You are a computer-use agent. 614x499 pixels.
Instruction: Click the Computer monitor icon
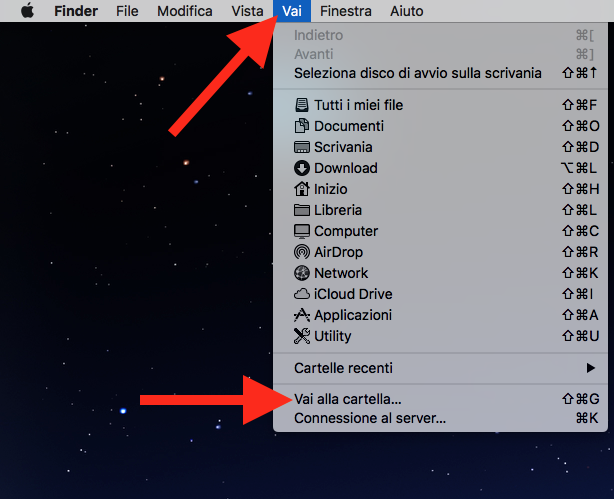302,231
